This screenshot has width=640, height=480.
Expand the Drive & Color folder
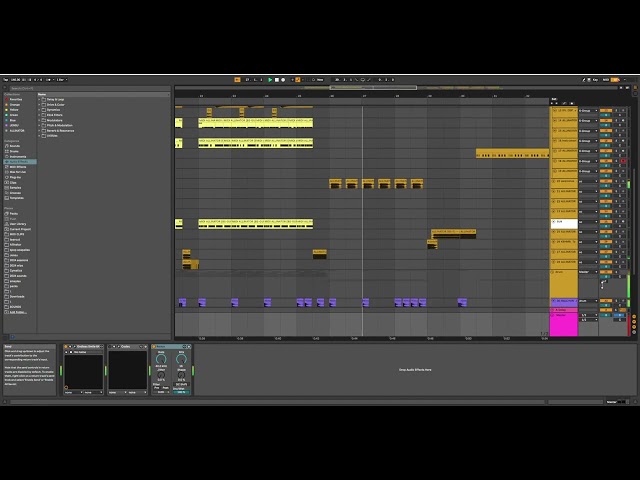coord(40,104)
